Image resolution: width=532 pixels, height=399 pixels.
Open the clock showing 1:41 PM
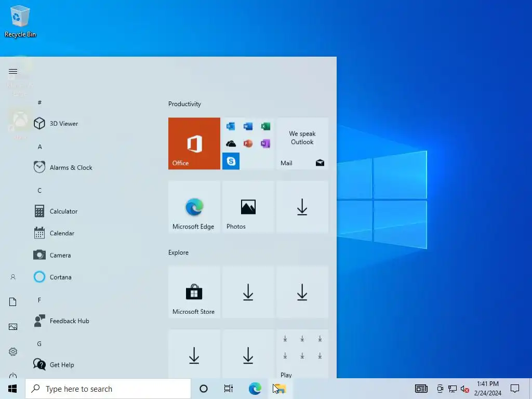(x=487, y=389)
